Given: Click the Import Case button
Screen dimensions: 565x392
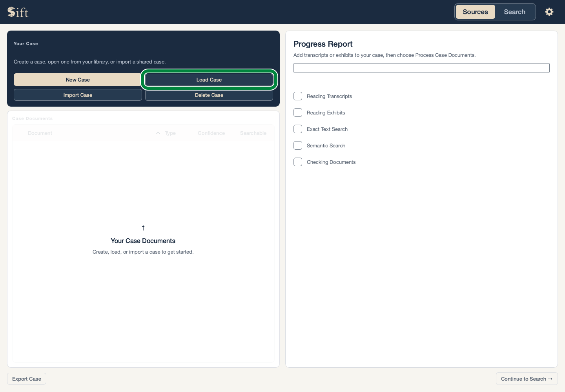Looking at the screenshot, I should [x=78, y=95].
